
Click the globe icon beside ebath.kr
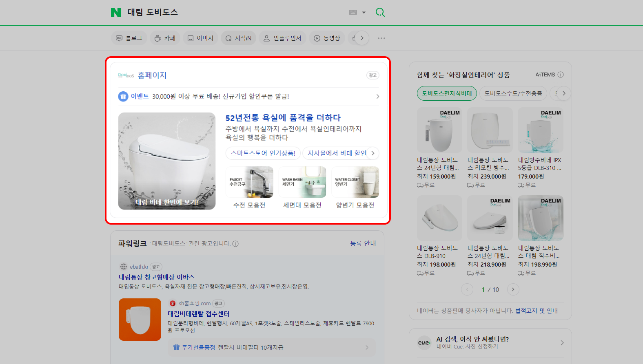point(124,267)
